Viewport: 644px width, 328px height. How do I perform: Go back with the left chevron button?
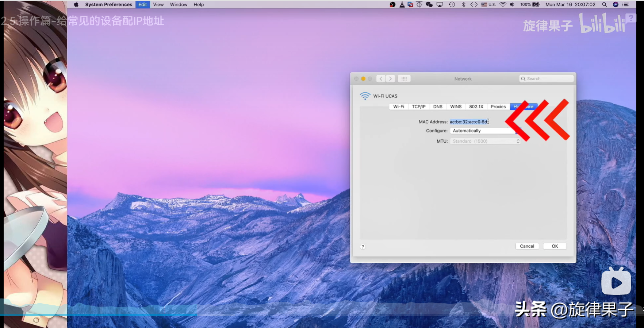pos(381,79)
